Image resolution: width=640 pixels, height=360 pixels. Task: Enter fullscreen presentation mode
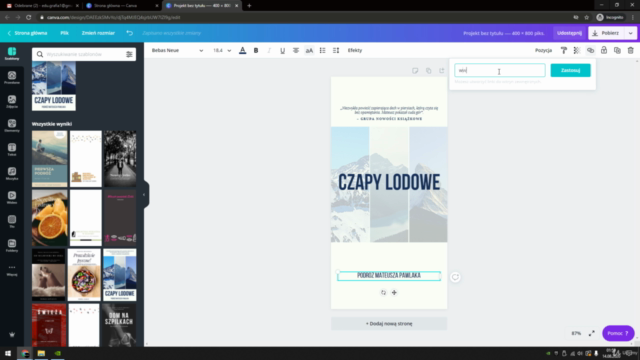pos(591,333)
